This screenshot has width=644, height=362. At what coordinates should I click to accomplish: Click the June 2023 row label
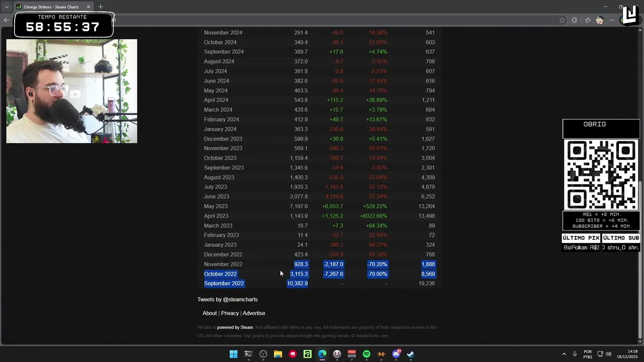coord(216,197)
